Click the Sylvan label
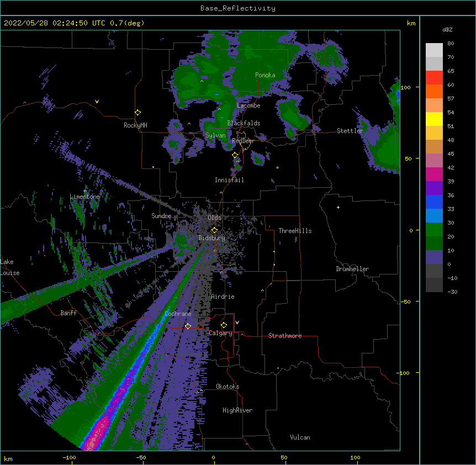 (215, 135)
